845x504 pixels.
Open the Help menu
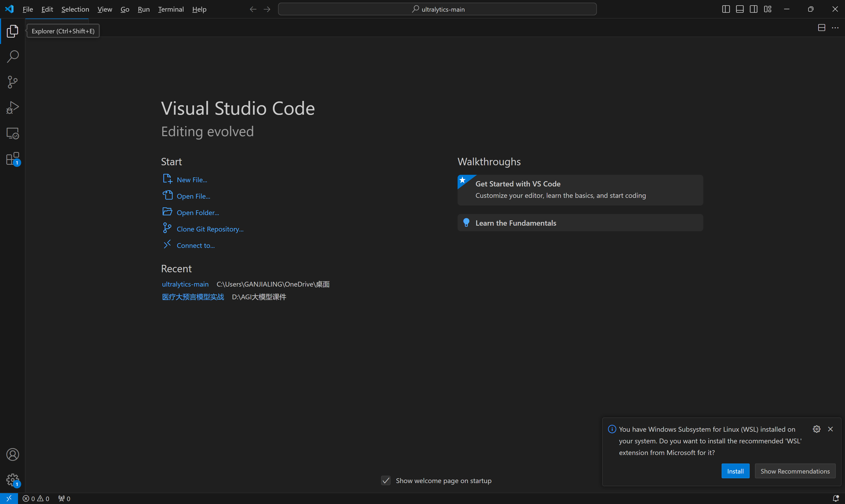click(x=199, y=9)
